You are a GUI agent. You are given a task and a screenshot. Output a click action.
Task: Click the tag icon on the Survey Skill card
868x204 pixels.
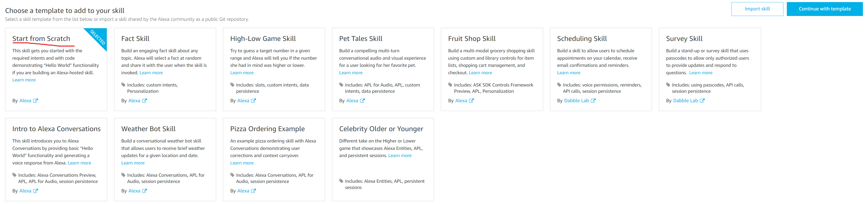[668, 85]
